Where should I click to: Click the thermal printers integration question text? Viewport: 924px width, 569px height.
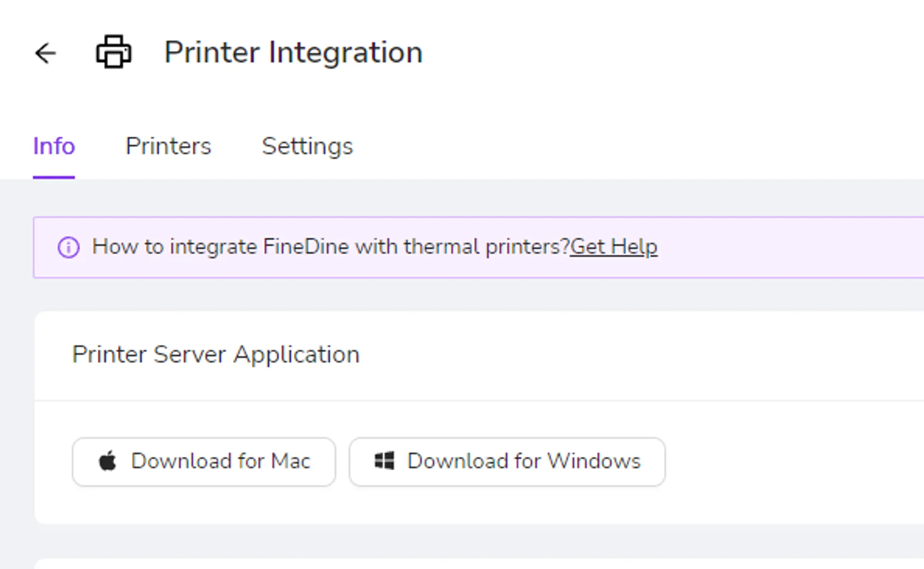pyautogui.click(x=331, y=247)
